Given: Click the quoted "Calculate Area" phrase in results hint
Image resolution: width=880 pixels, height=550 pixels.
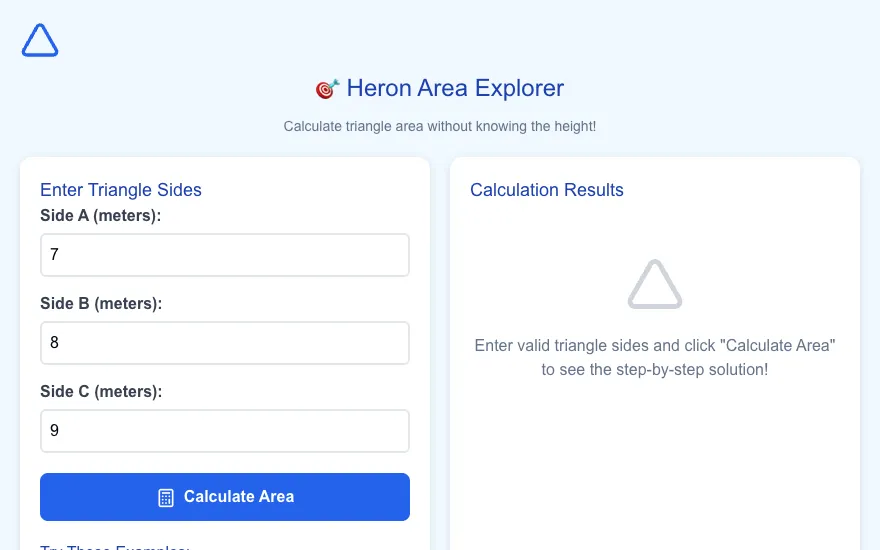Looking at the screenshot, I should [x=780, y=345].
